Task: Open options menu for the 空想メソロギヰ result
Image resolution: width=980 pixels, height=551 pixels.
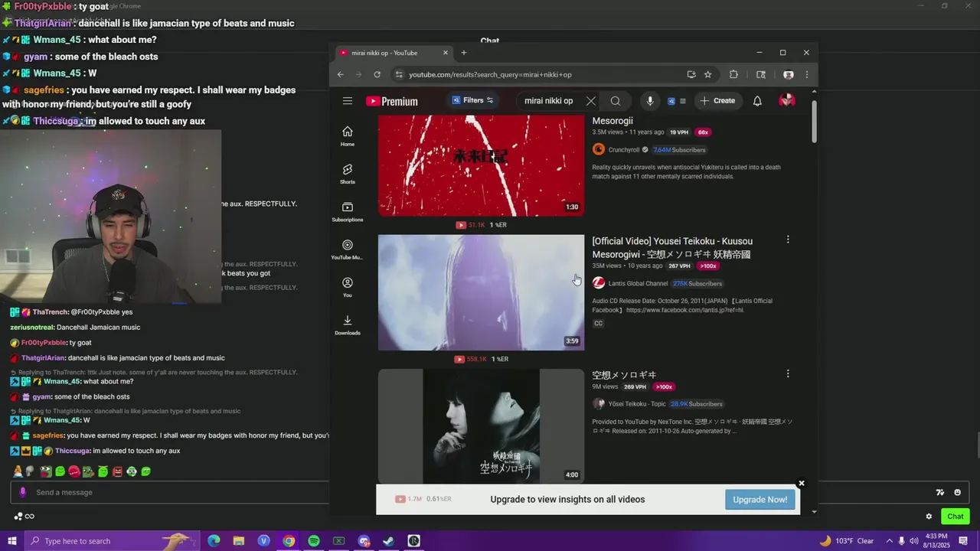Action: (x=788, y=374)
